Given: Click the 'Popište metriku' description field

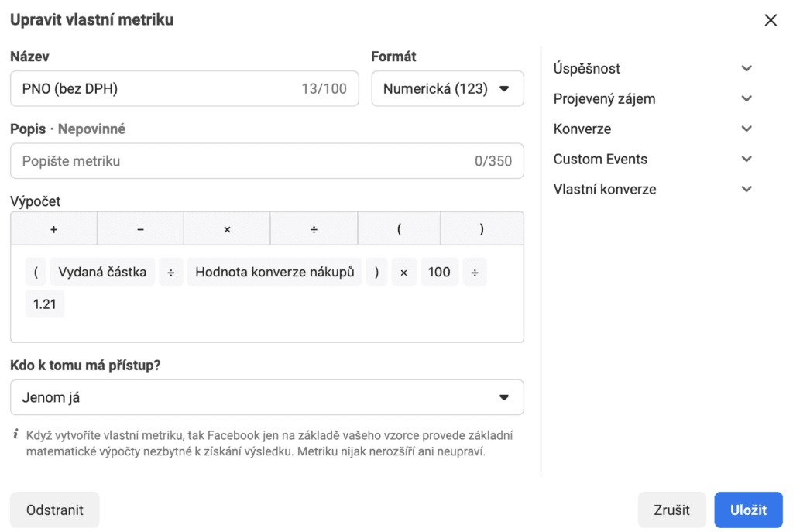Looking at the screenshot, I should (266, 161).
